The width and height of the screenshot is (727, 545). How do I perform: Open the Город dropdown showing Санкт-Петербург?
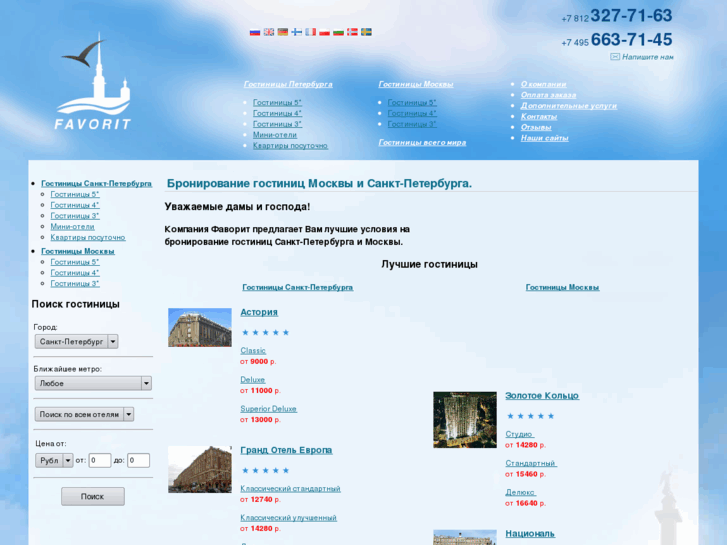(77, 341)
